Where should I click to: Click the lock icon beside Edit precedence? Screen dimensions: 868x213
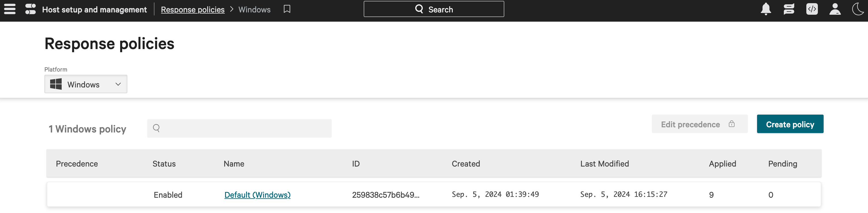pos(731,124)
